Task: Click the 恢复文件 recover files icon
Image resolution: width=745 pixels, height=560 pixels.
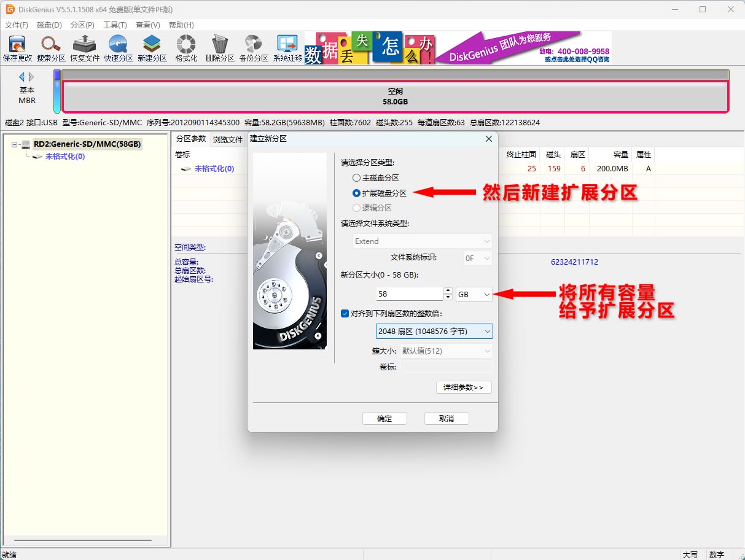Action: [85, 49]
